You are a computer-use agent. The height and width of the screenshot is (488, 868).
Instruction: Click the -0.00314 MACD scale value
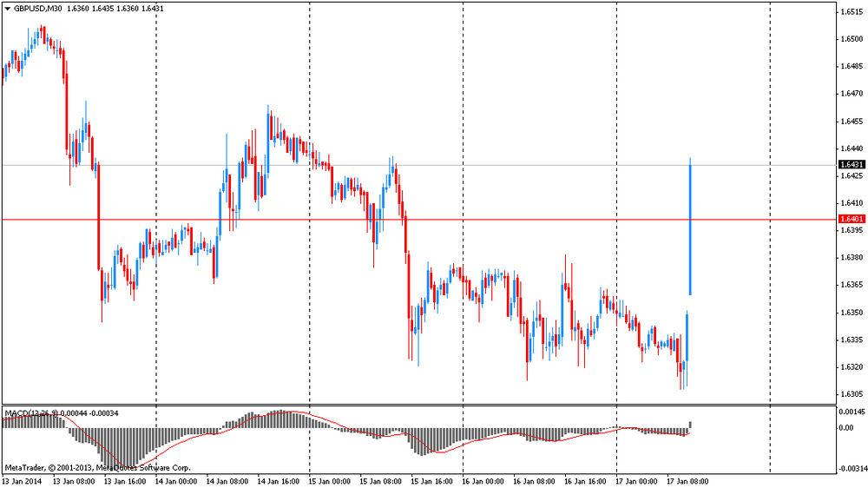851,469
